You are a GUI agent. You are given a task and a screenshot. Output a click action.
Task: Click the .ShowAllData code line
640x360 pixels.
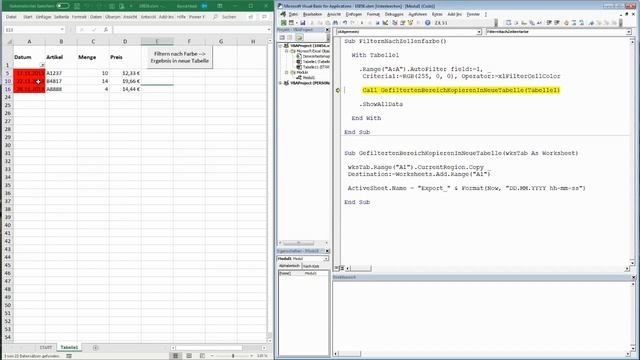pos(381,104)
